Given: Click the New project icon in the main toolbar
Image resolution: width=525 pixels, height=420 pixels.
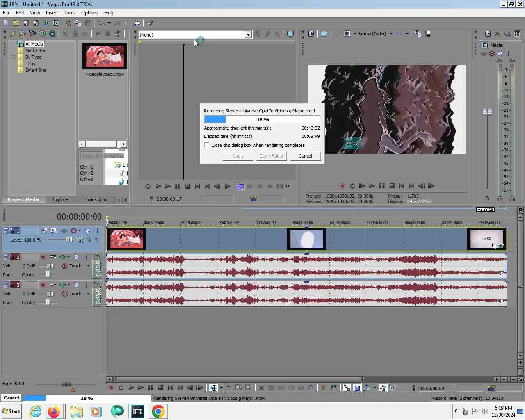Looking at the screenshot, I should click(x=6, y=23).
